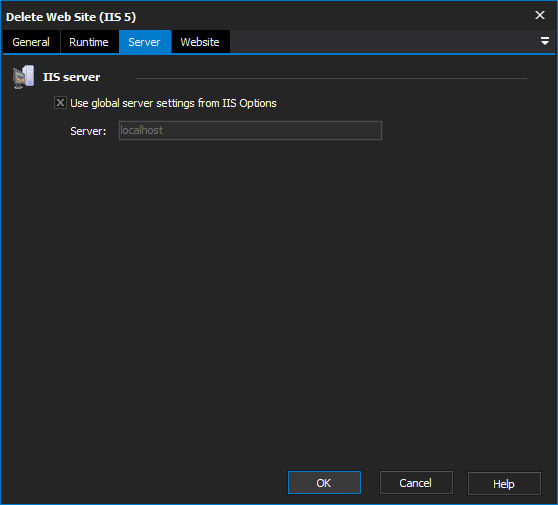Click the Delete Web Site (IIS 5) title
Viewport: 558px width, 505px height.
tap(71, 17)
